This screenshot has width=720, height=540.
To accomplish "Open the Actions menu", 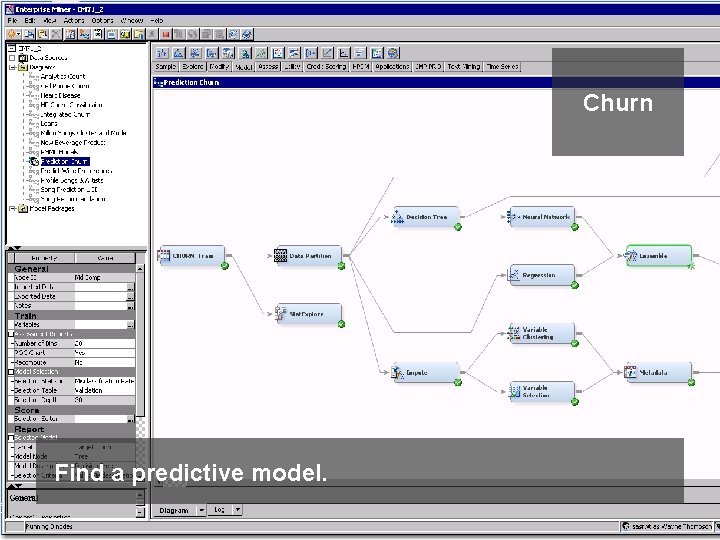I will (x=74, y=21).
